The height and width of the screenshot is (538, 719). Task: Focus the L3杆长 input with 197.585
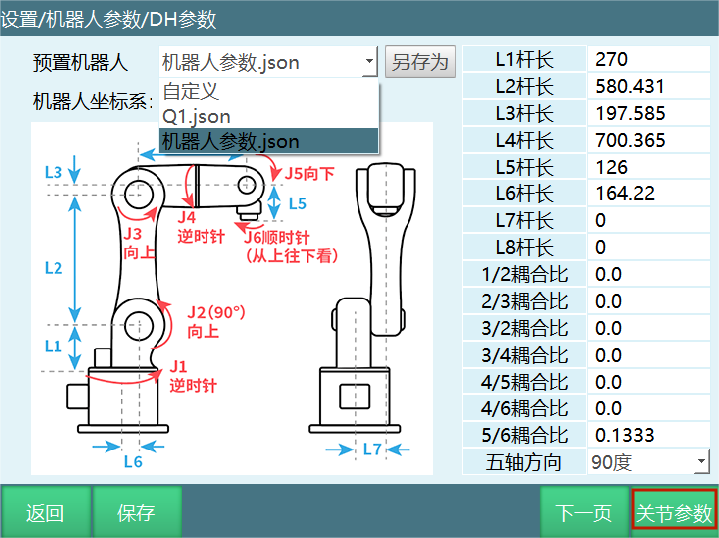click(650, 113)
